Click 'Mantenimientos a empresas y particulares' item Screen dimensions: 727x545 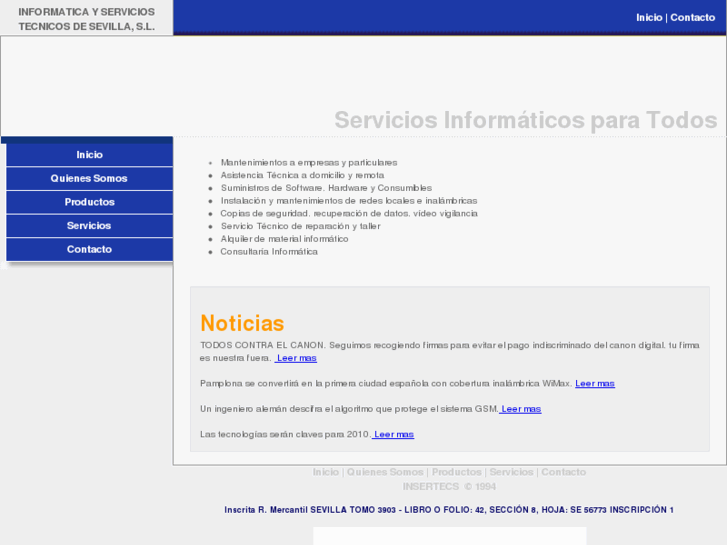[309, 163]
